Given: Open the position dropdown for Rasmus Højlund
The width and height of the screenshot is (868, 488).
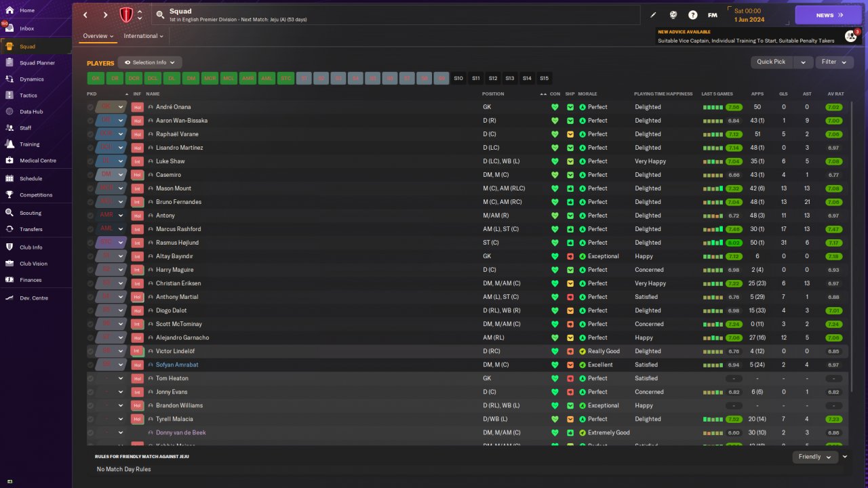Looking at the screenshot, I should [121, 243].
